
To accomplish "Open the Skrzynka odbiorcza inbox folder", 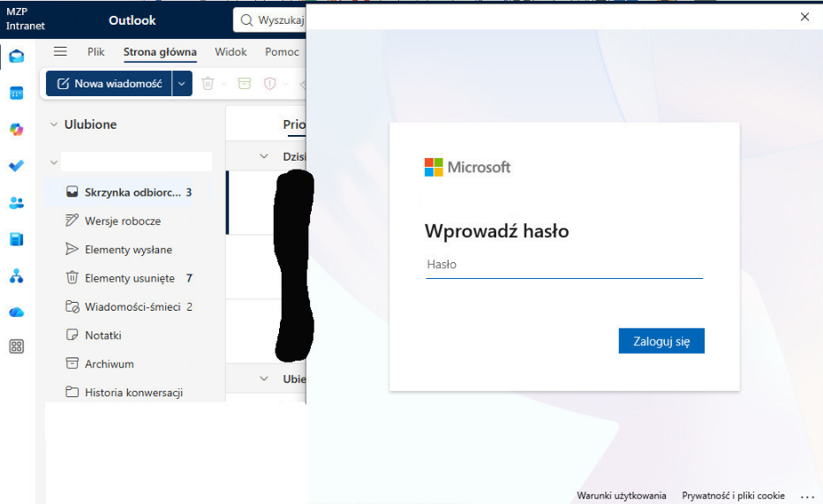I will coord(129,192).
